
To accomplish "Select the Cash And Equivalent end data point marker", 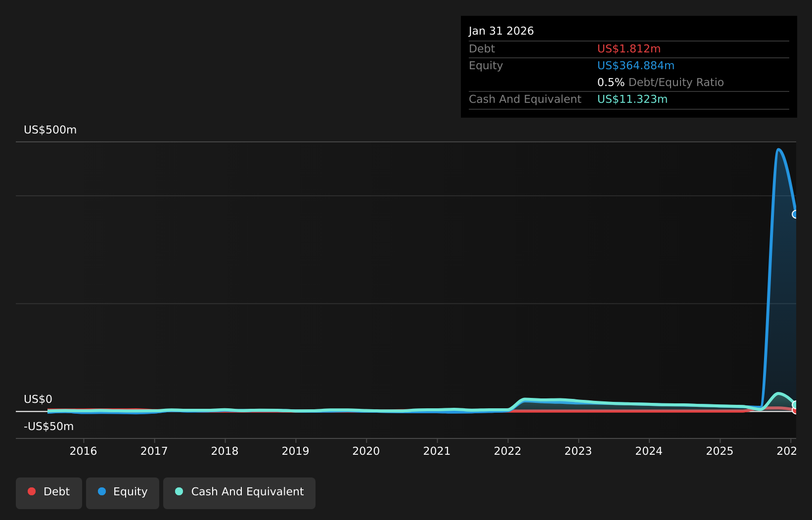I will coord(795,405).
